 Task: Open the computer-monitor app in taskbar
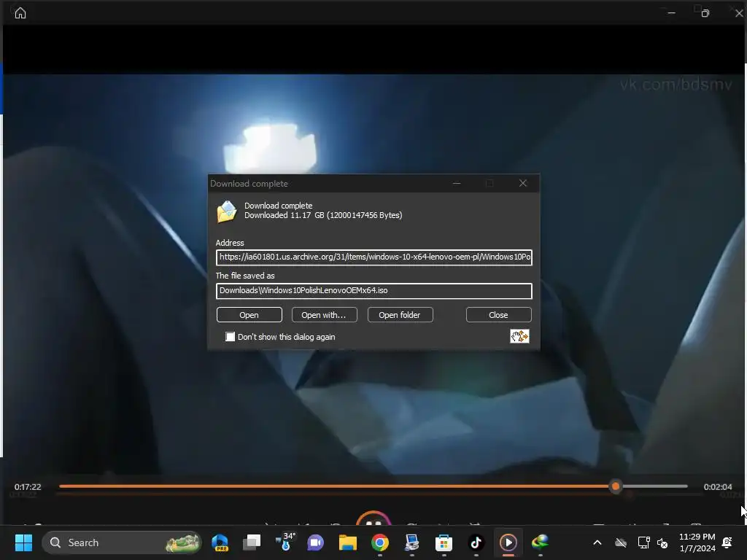coord(411,542)
